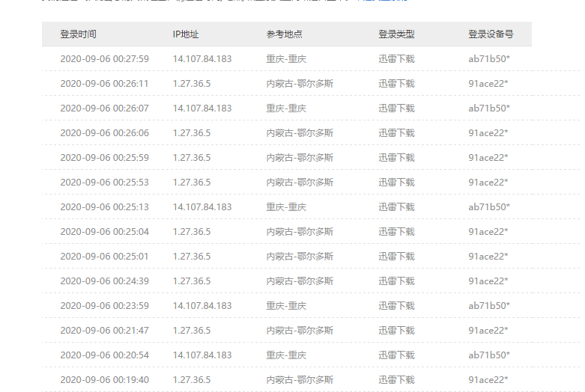This screenshot has height=392, width=585.
Task: Click the login time 2020-09-06 00:25:04
Action: click(104, 232)
